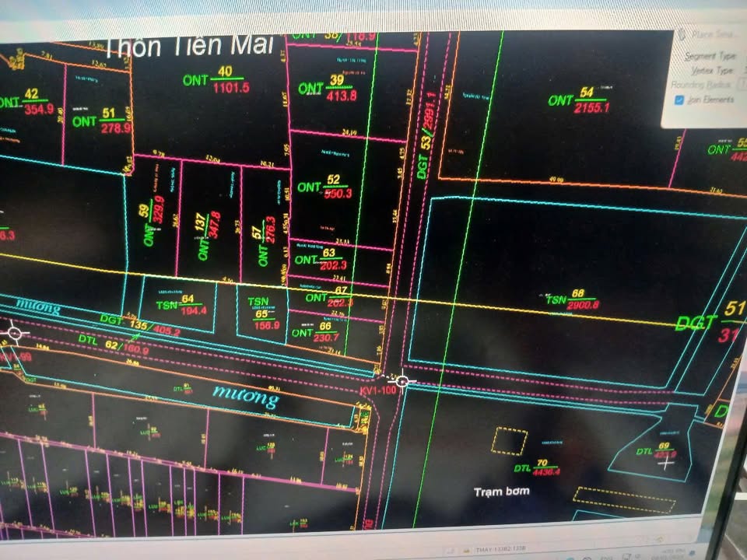Click the white cross marker in DTL 69
The width and height of the screenshot is (747, 560).
[666, 464]
